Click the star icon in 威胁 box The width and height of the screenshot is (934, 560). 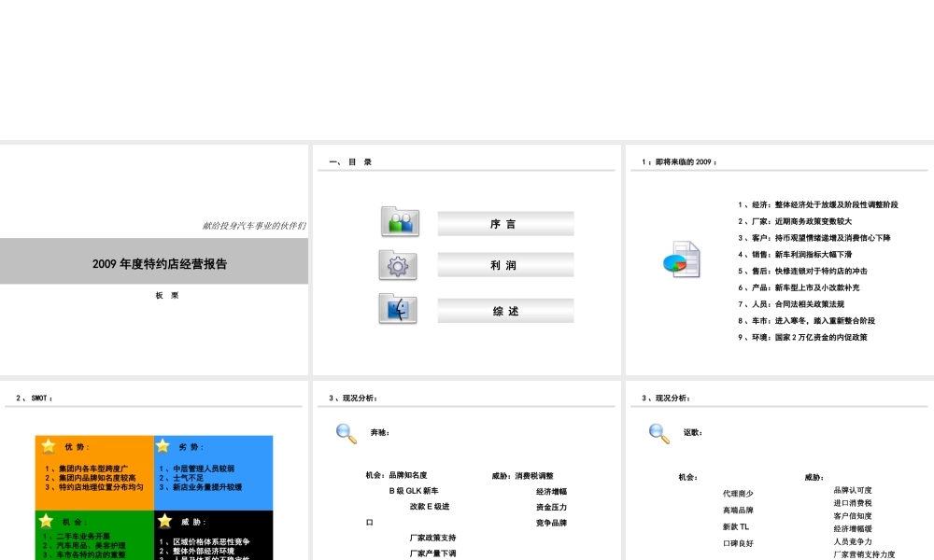pyautogui.click(x=165, y=521)
